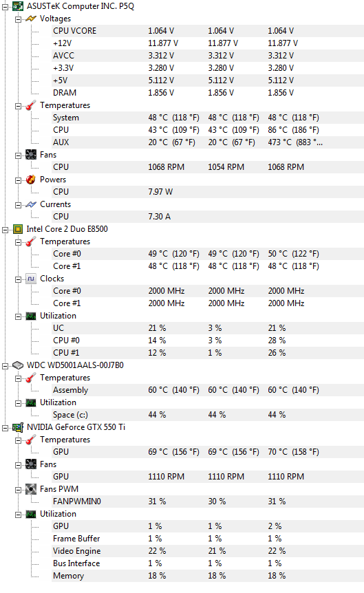Collapse the WDC WD5001AALS-00J7B0 node
364x593 pixels.
click(x=6, y=366)
